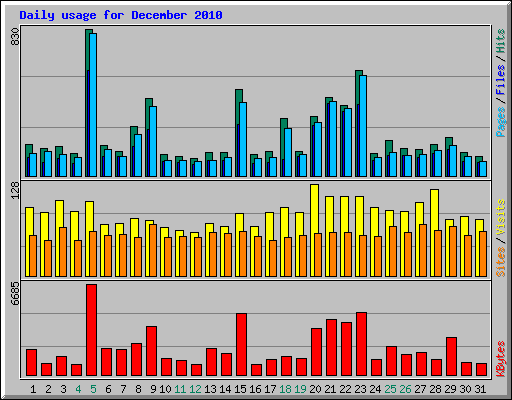Select the red KBytes bar for day 1

click(x=32, y=363)
